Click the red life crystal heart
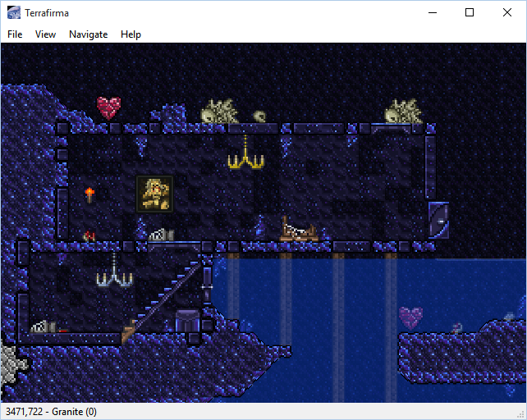Screen dimensions: 527x420 [x=108, y=107]
